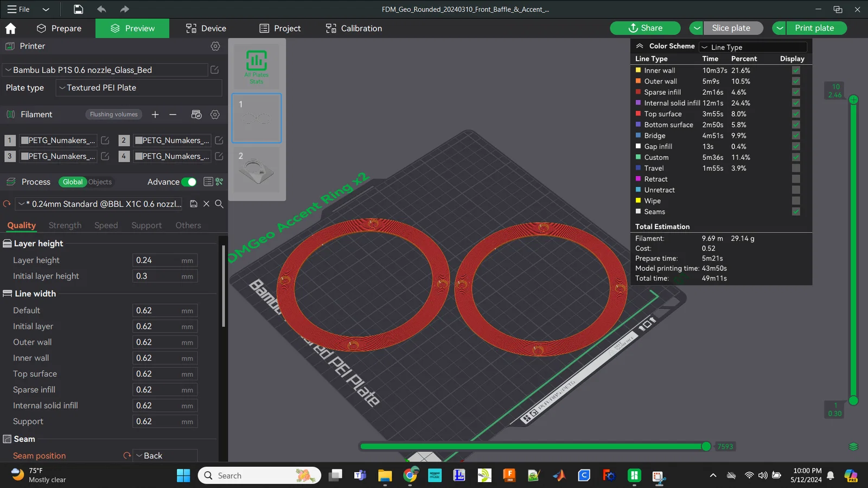Reset Seam position to default

(127, 456)
